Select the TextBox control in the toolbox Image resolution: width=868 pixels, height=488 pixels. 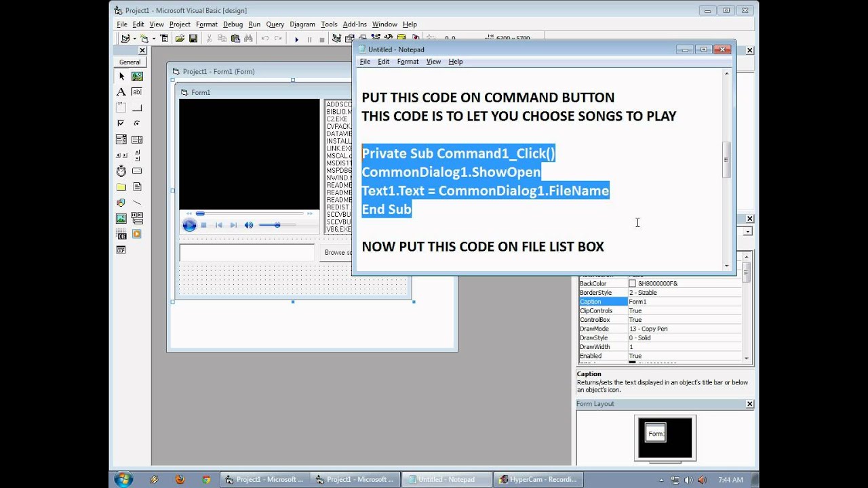(137, 92)
